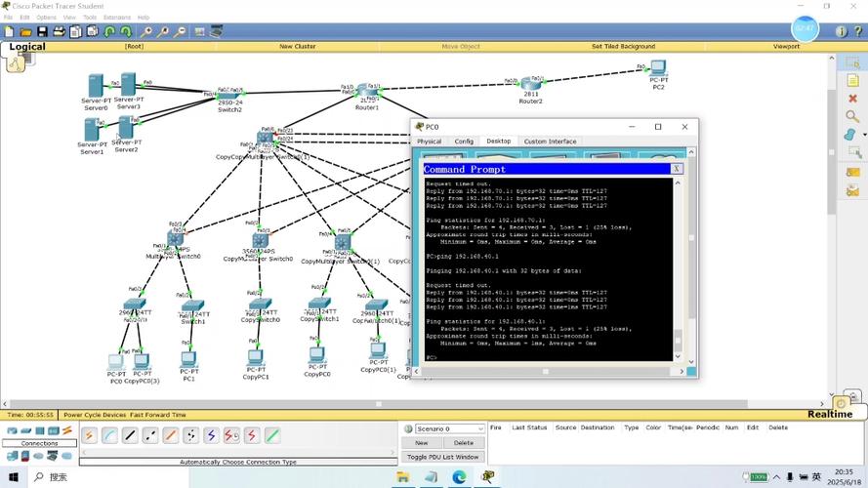Click Set Tiled Background
Screen dimensions: 868x488
pyautogui.click(x=623, y=47)
